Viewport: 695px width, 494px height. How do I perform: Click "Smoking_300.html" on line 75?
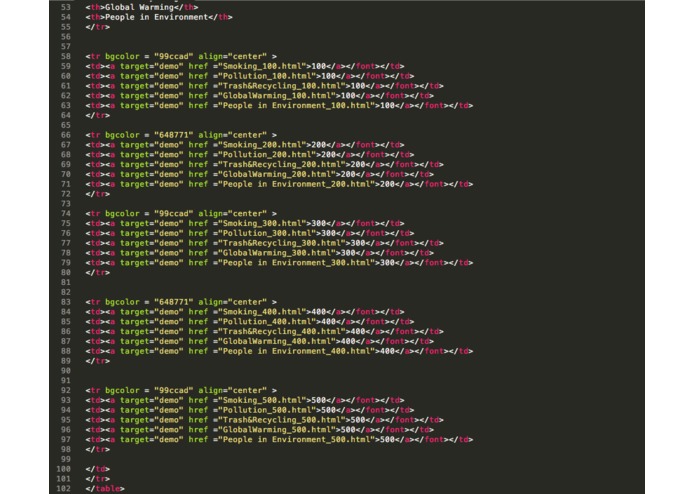262,223
